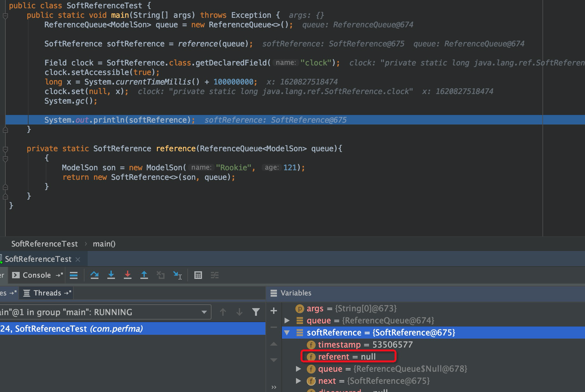Click main() in the breadcrumb bar
Image resolution: width=585 pixels, height=392 pixels.
pyautogui.click(x=104, y=244)
